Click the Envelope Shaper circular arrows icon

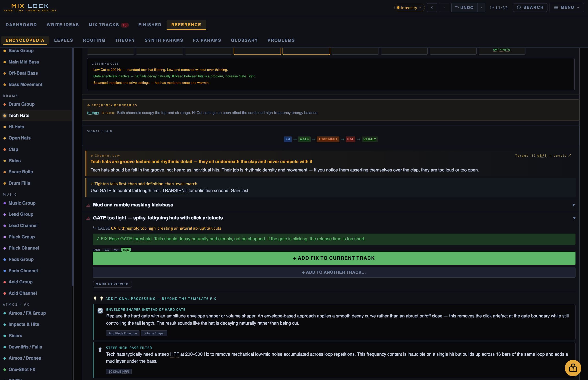(100, 311)
